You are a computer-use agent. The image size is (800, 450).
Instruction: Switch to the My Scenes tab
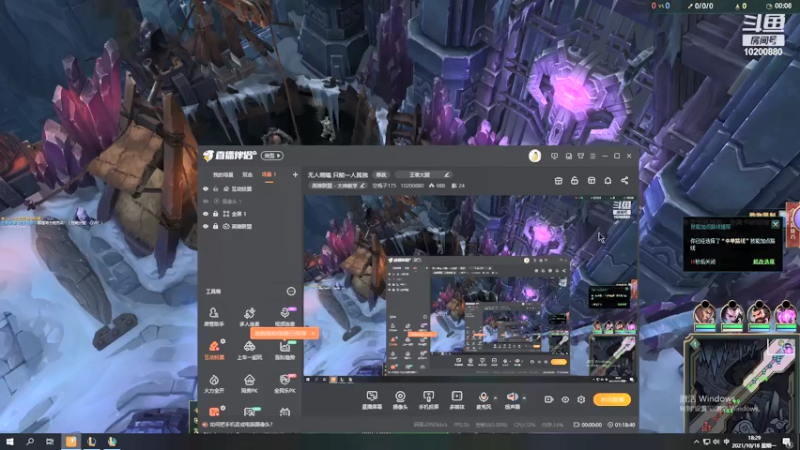click(x=223, y=174)
